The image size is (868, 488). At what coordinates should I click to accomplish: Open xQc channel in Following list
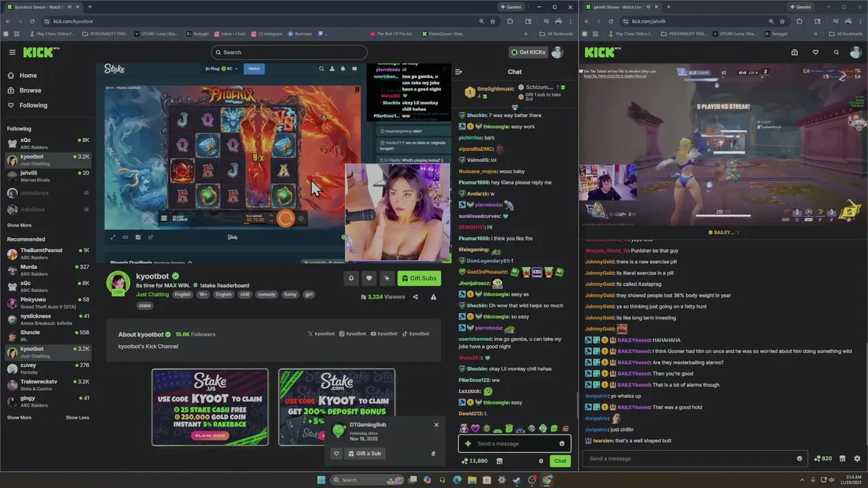pyautogui.click(x=47, y=143)
